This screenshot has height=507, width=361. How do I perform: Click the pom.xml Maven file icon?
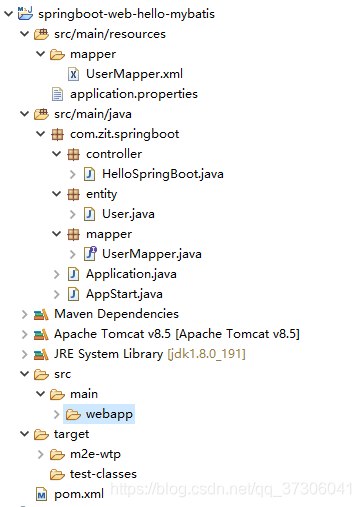41,494
